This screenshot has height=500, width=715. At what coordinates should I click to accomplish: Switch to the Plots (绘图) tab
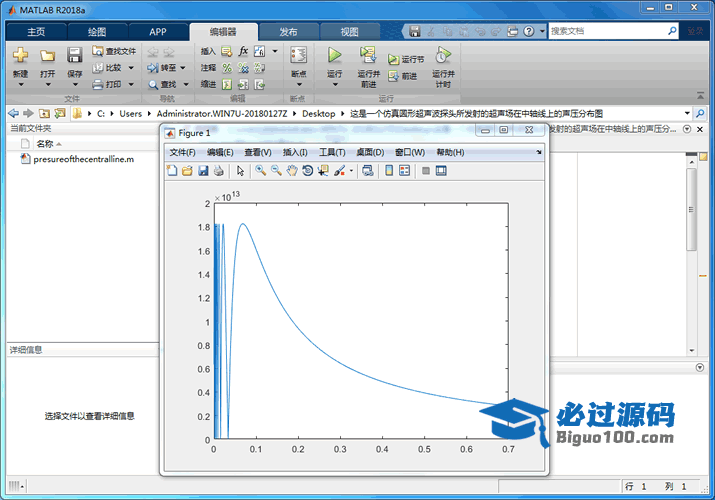[97, 32]
